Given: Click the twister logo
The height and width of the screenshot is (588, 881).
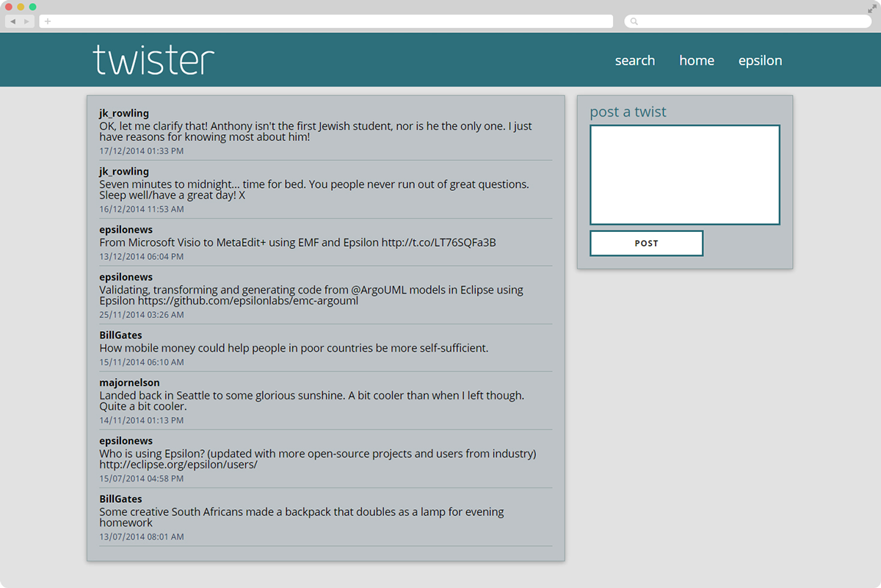Looking at the screenshot, I should click(153, 59).
